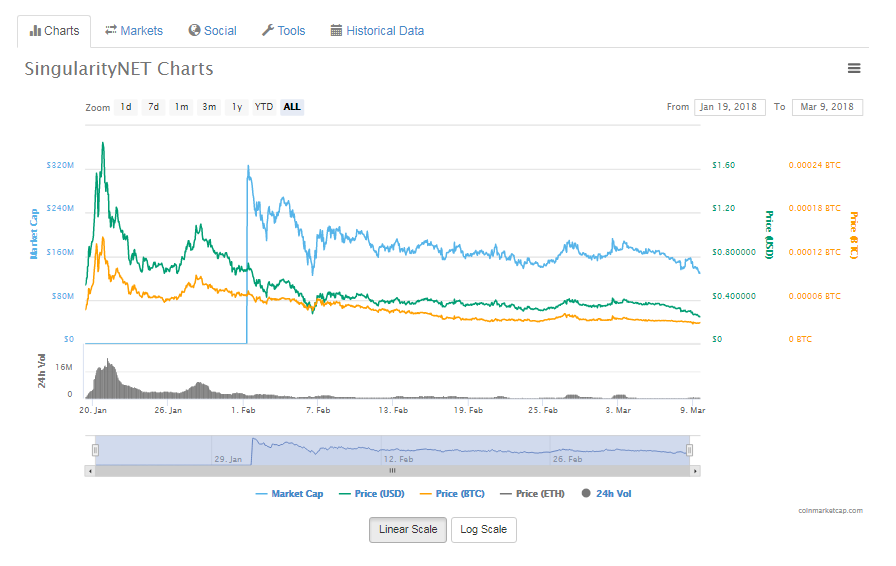Screen dimensions: 896x566
Task: Set zoom to 1m
Action: coord(181,107)
